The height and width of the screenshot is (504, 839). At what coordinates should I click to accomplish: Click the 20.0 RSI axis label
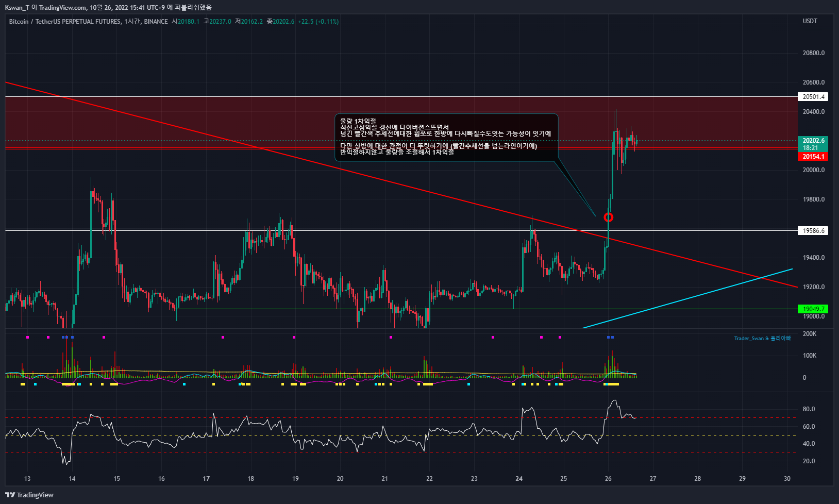click(x=809, y=461)
